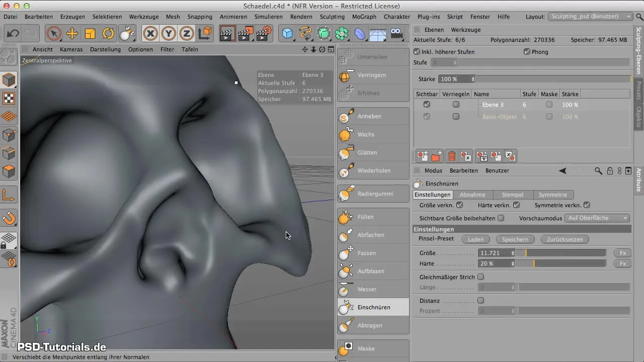
Task: Open the Layout Sculpting_psd dropdown
Action: pyautogui.click(x=590, y=17)
